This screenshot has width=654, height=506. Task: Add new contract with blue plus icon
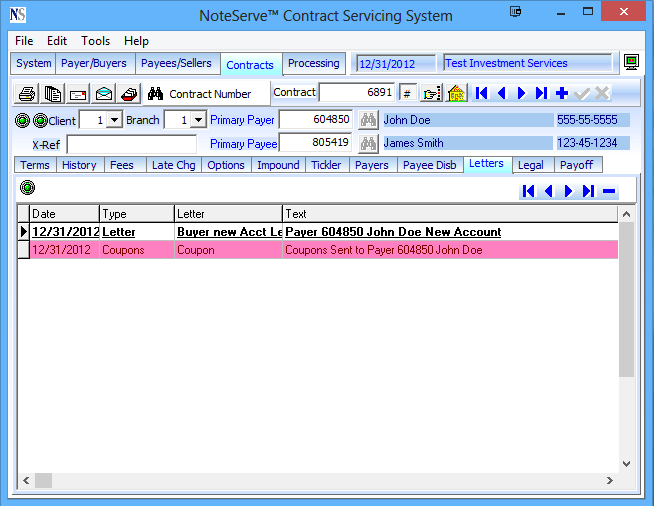click(562, 93)
